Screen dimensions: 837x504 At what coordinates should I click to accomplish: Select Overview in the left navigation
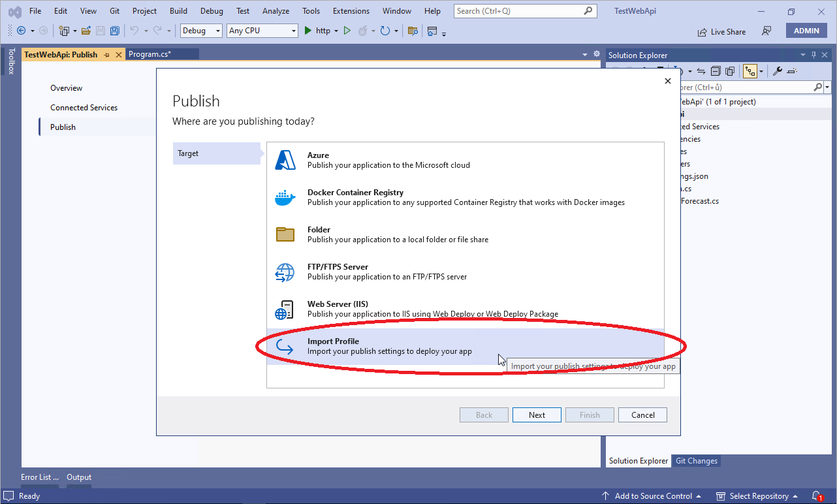tap(67, 88)
